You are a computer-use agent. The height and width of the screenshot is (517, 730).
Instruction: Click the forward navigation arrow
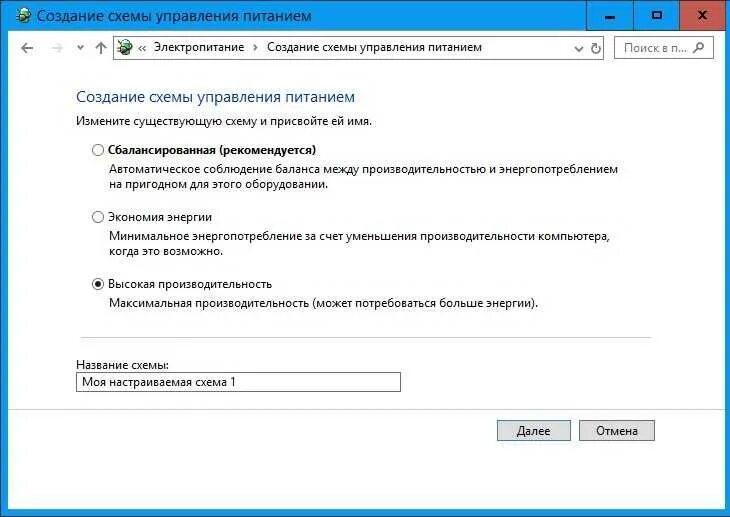tap(57, 48)
